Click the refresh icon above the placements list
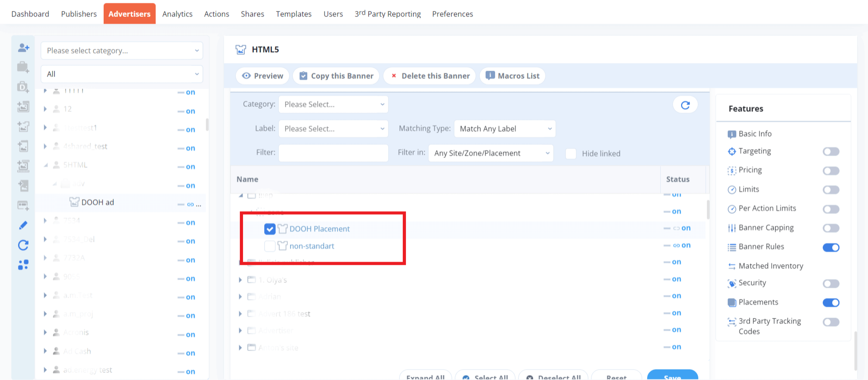 (685, 104)
